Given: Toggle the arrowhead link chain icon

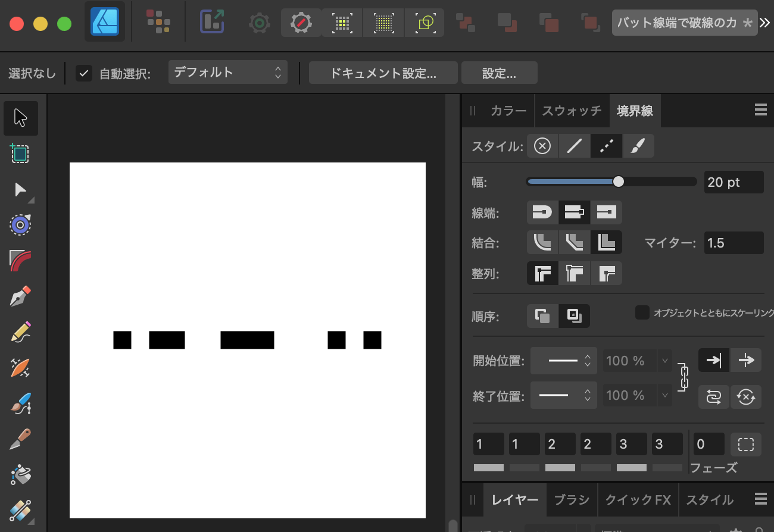Looking at the screenshot, I should coord(684,377).
